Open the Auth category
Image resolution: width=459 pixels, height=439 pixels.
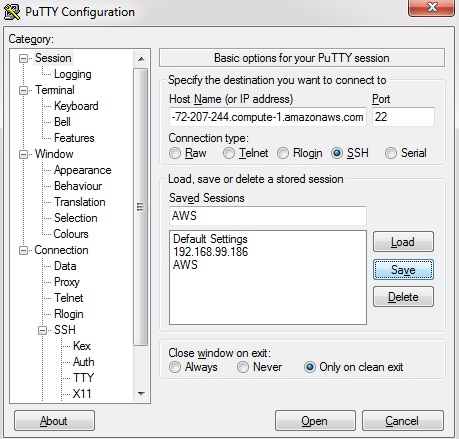point(83,362)
